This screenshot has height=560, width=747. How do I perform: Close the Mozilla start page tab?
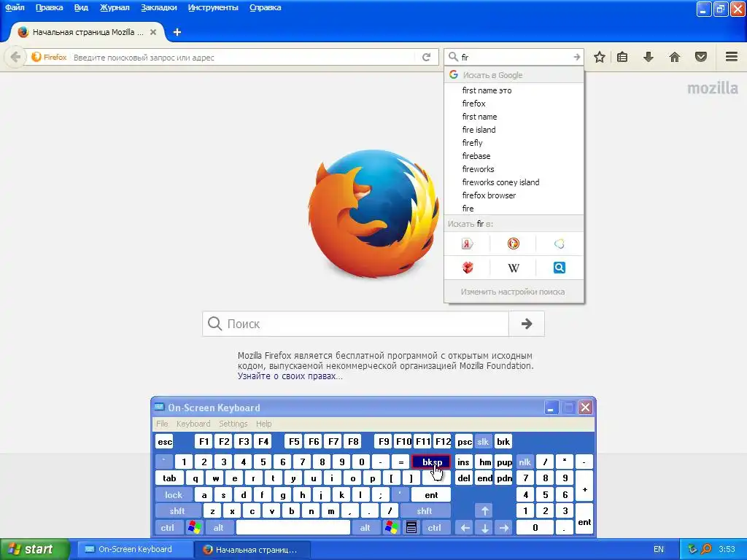pyautogui.click(x=153, y=32)
